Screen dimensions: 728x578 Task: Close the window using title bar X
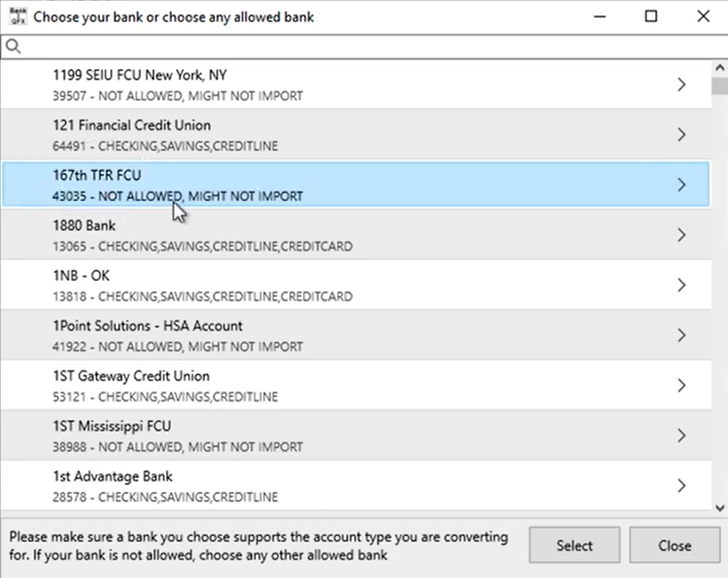(x=703, y=17)
